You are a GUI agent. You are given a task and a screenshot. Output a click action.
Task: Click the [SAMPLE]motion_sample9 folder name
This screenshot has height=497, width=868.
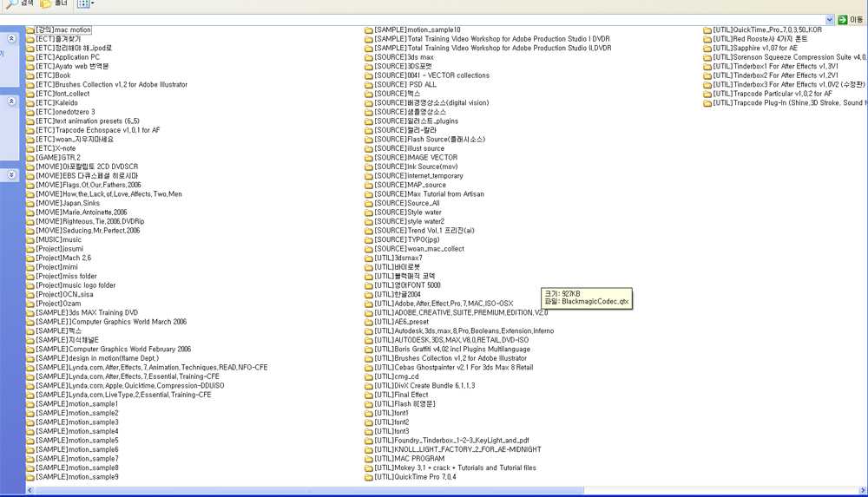77,477
